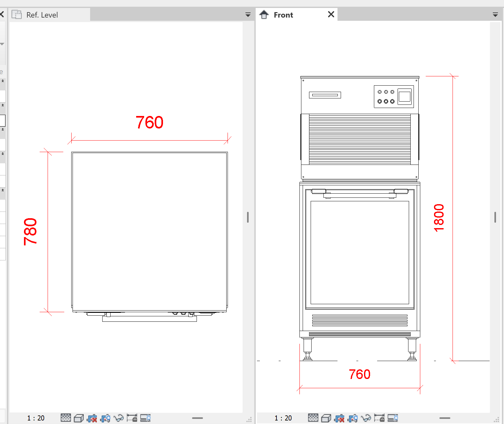504x424 pixels.
Task: Toggle Crop View in Ref. Level view
Action: [x=92, y=418]
